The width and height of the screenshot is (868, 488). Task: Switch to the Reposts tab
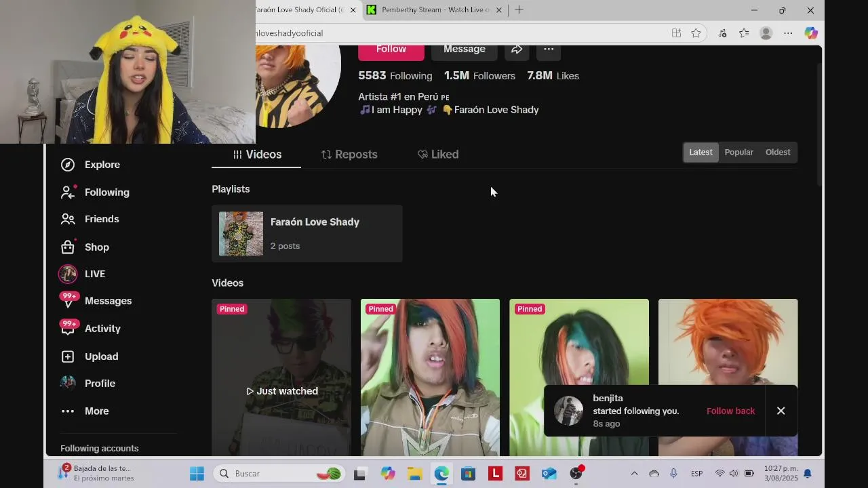click(x=349, y=155)
